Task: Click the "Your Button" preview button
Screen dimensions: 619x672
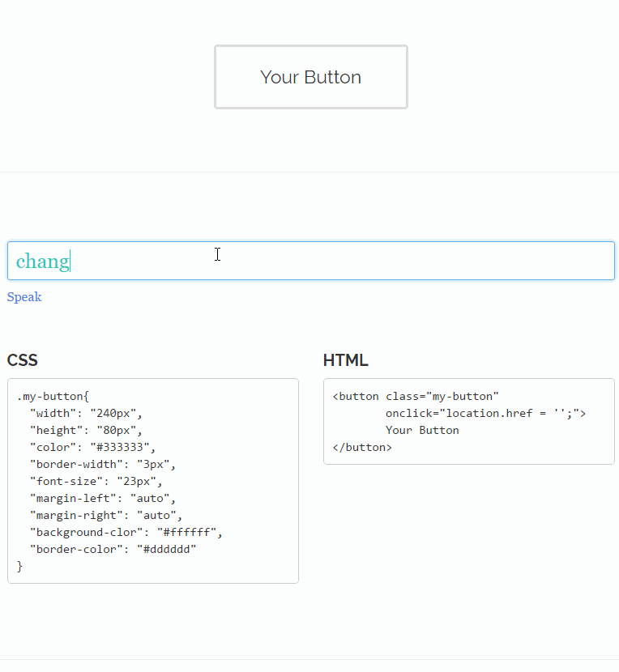Action: (310, 77)
